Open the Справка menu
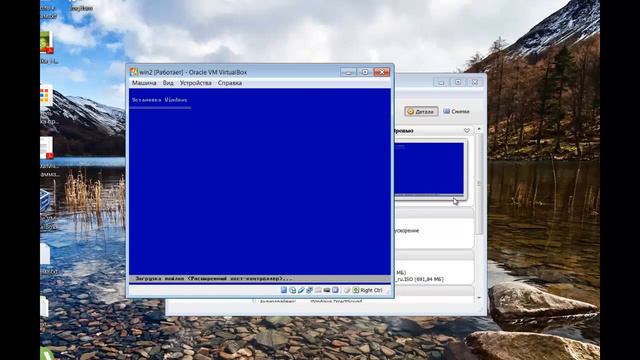The height and width of the screenshot is (360, 640). pyautogui.click(x=230, y=83)
